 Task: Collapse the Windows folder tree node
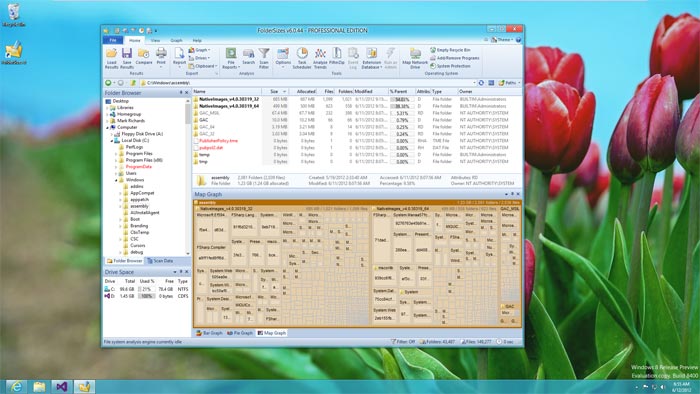coord(116,180)
